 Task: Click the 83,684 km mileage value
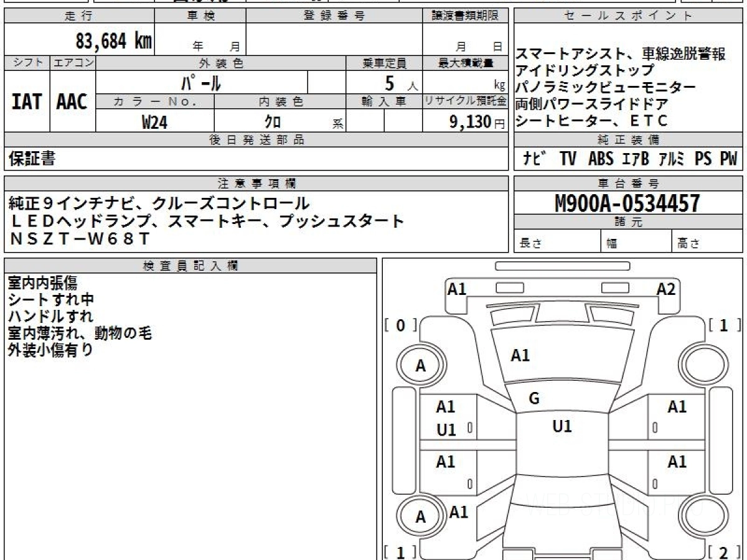(113, 41)
